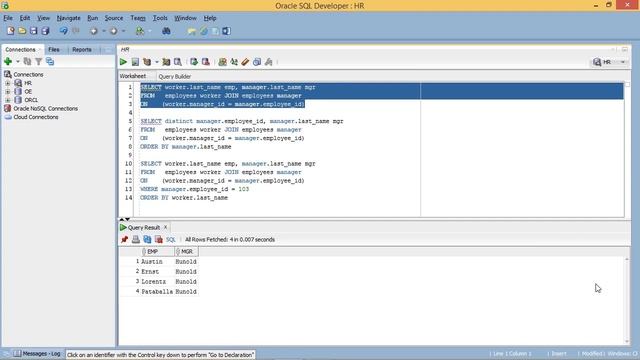640x360 pixels.
Task: Click the Save All icon in main toolbar
Action: [x=45, y=31]
